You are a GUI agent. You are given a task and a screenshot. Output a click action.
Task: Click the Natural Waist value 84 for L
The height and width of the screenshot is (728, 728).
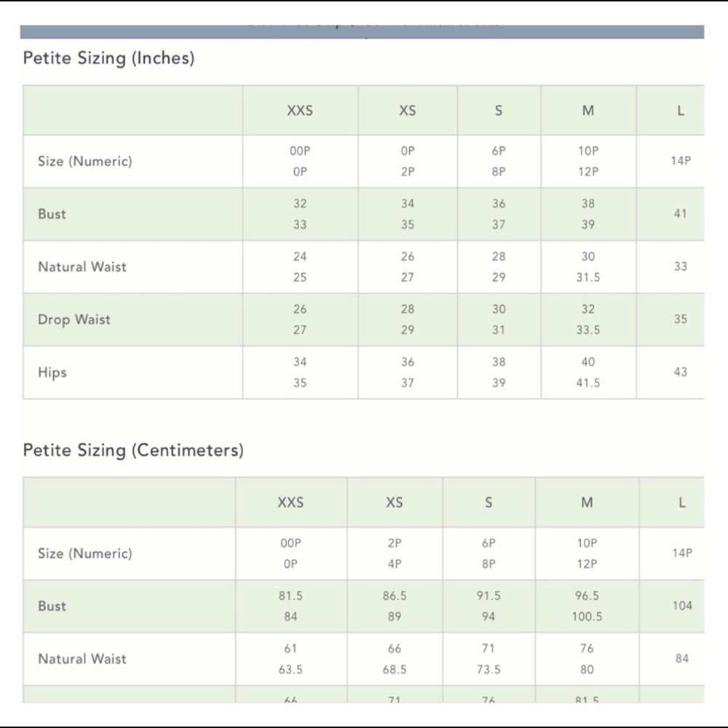[682, 659]
